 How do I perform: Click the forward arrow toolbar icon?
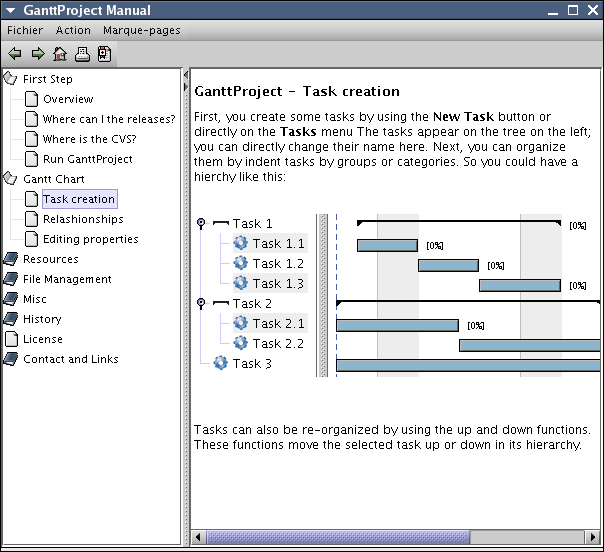[x=37, y=54]
